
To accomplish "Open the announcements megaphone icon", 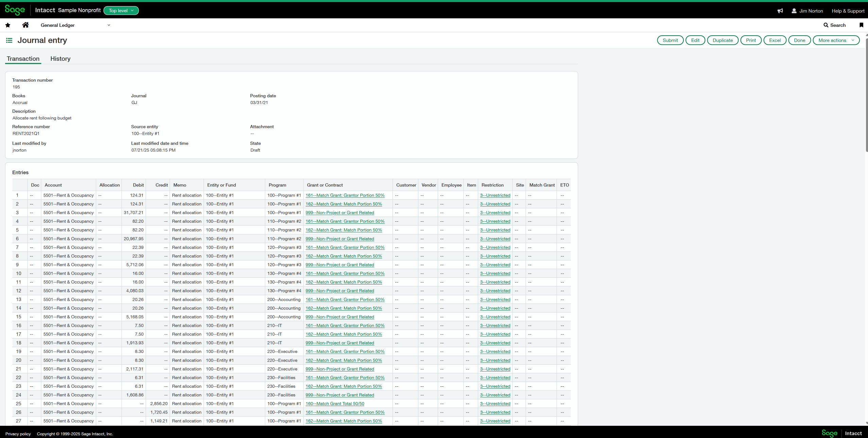I will [x=780, y=11].
